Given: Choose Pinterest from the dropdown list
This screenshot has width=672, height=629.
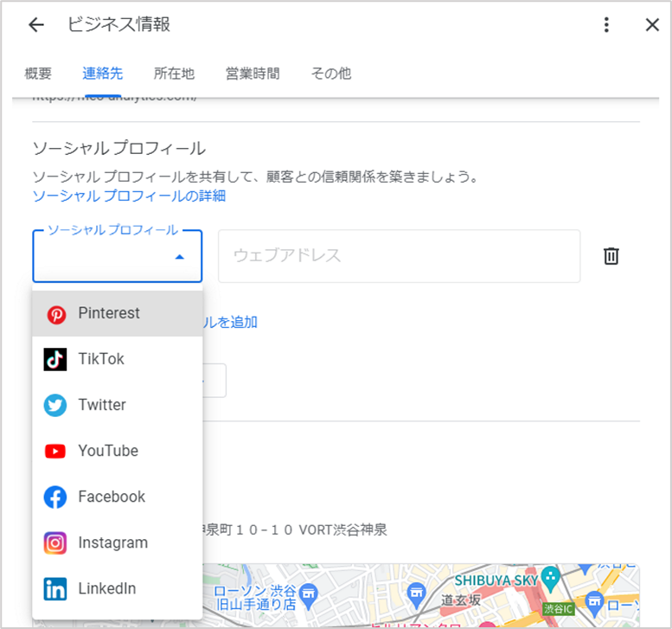Looking at the screenshot, I should tap(118, 313).
